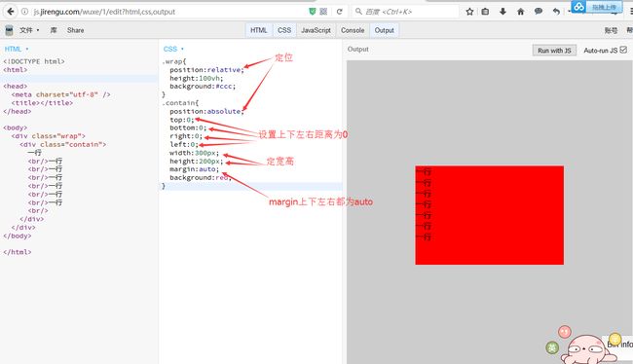The height and width of the screenshot is (364, 633).
Task: Go to browser home page icon
Action: [x=521, y=12]
